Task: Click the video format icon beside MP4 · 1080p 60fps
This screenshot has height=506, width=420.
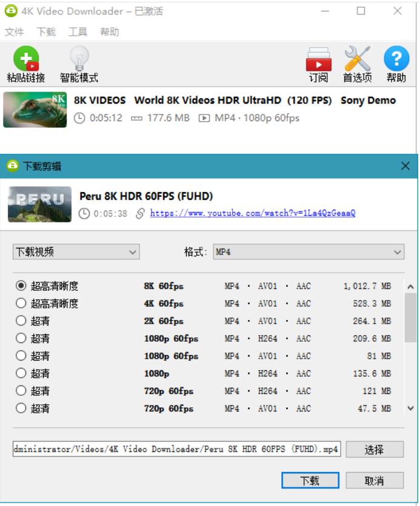Action: tap(204, 118)
